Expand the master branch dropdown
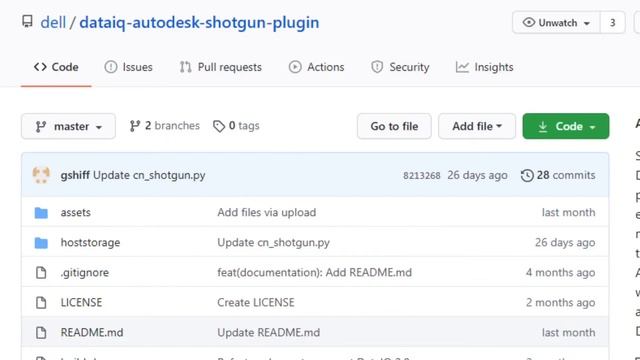The image size is (640, 360). point(68,126)
